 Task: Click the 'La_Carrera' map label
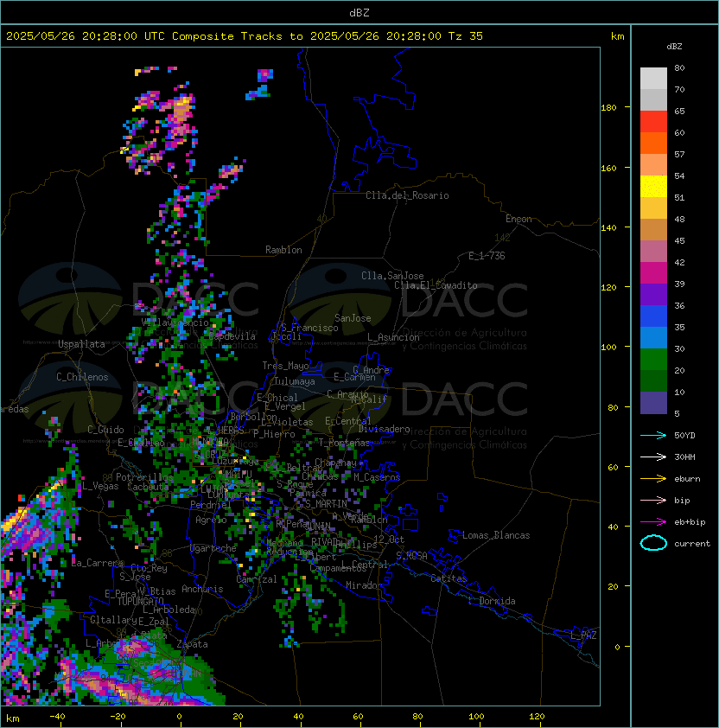pyautogui.click(x=98, y=563)
